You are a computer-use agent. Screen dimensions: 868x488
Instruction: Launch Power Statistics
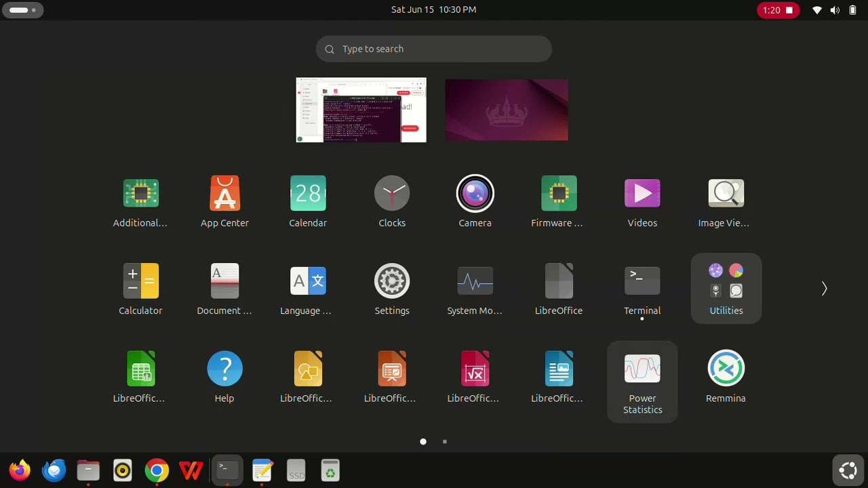642,382
